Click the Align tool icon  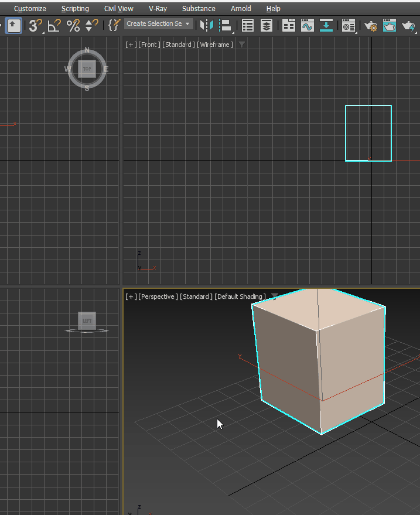tap(226, 26)
